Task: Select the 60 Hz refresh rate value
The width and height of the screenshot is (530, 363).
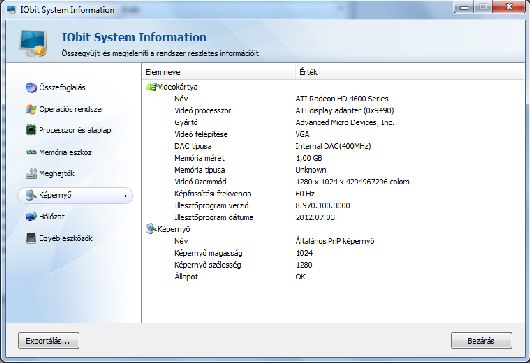Action: coord(305,194)
